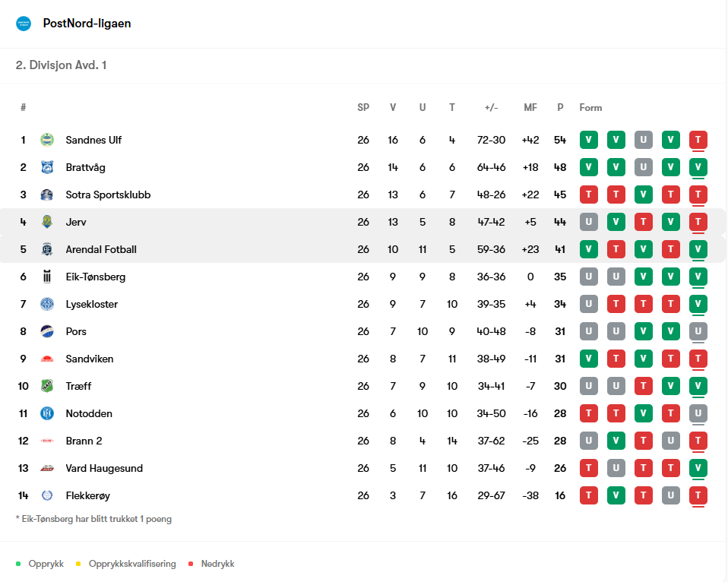Viewport: 728px width, 582px height.
Task: Click the Flekkerøy club crest
Action: tap(47, 495)
